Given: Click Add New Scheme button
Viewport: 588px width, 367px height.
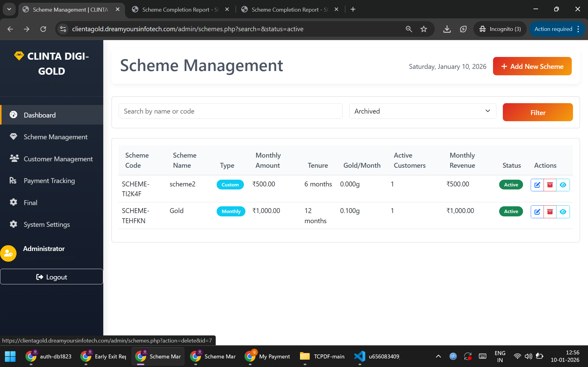Looking at the screenshot, I should 532,66.
